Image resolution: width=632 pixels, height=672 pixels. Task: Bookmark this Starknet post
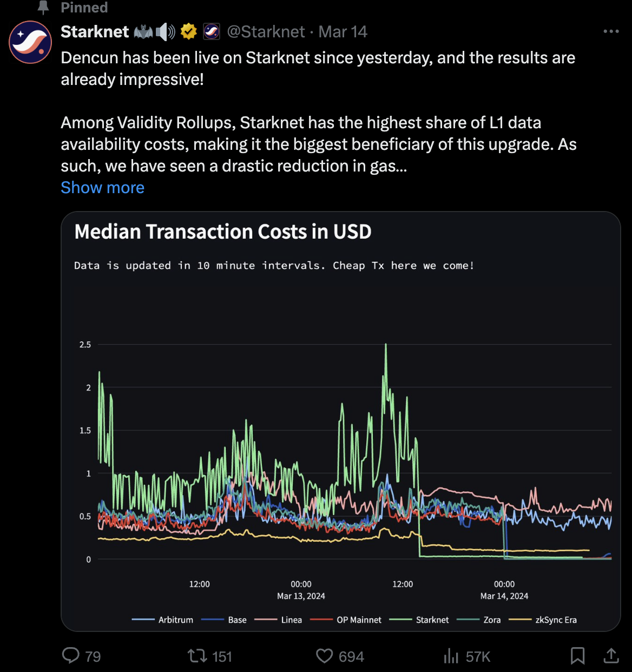577,656
